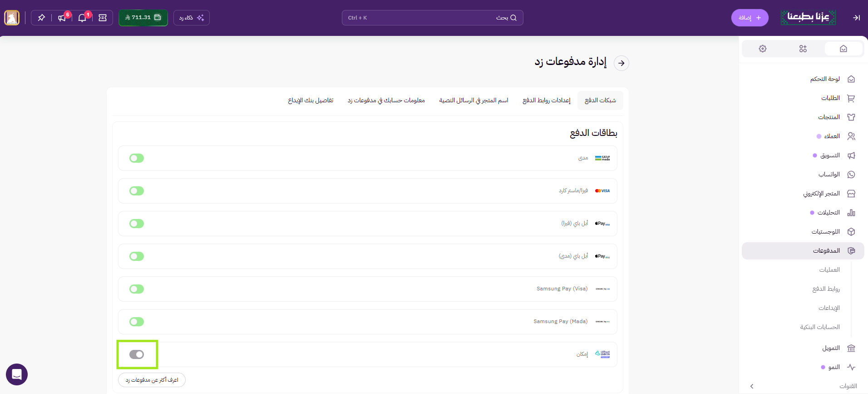Image resolution: width=868 pixels, height=394 pixels.
Task: Expand the القنوات section chevron
Action: [752, 386]
